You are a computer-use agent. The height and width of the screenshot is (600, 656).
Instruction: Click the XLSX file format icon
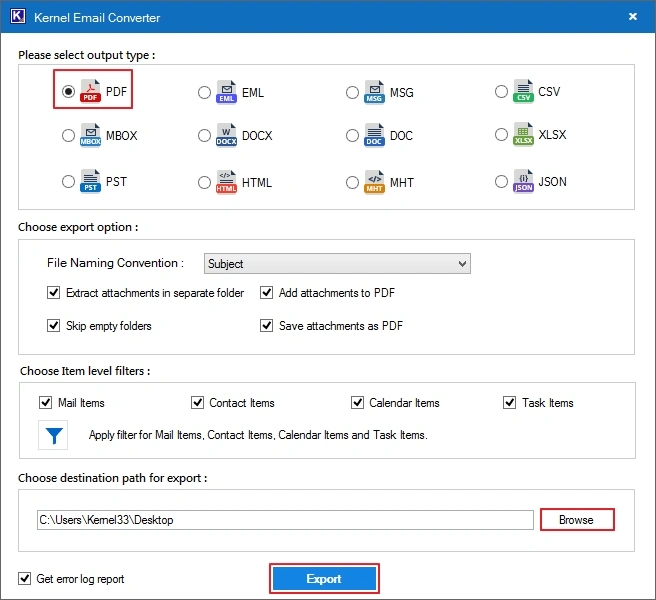point(523,134)
